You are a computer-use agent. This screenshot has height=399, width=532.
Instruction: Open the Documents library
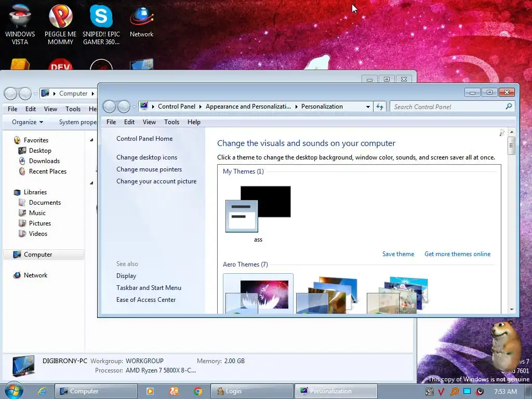point(45,203)
